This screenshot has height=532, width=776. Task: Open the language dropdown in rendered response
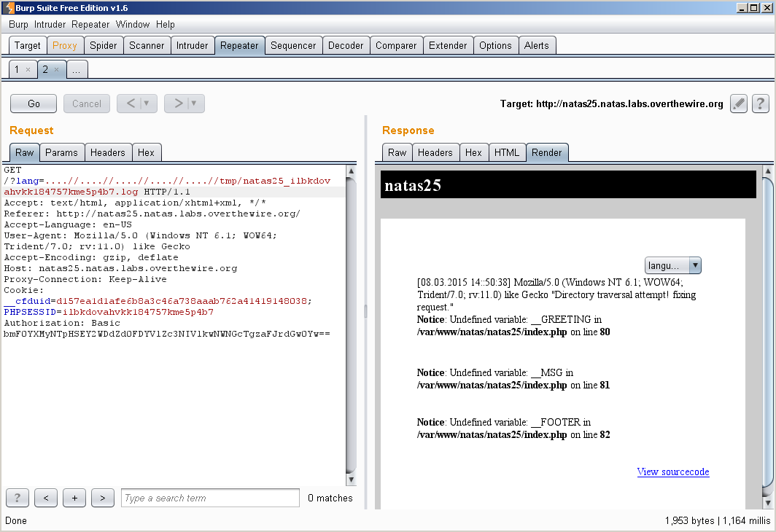pos(672,265)
